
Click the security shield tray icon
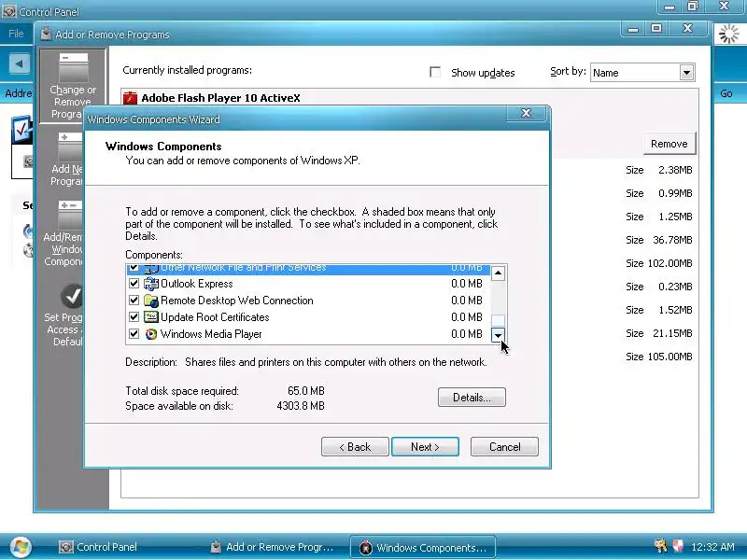(x=678, y=545)
